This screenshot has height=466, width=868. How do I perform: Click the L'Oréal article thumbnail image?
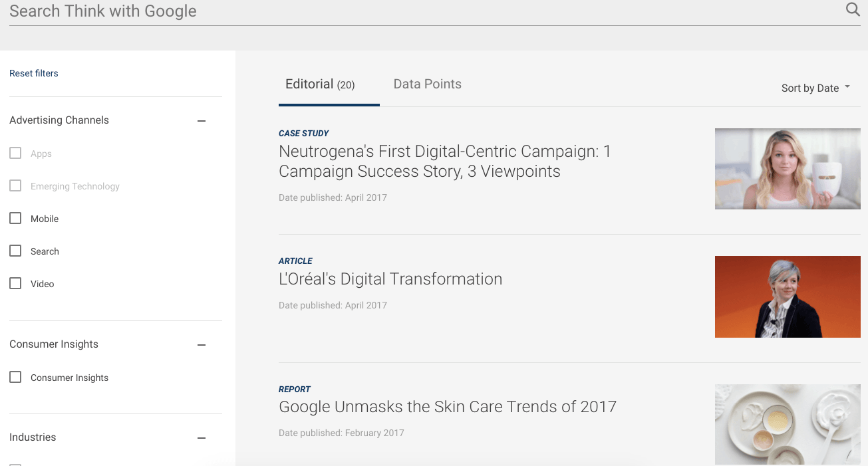tap(788, 296)
